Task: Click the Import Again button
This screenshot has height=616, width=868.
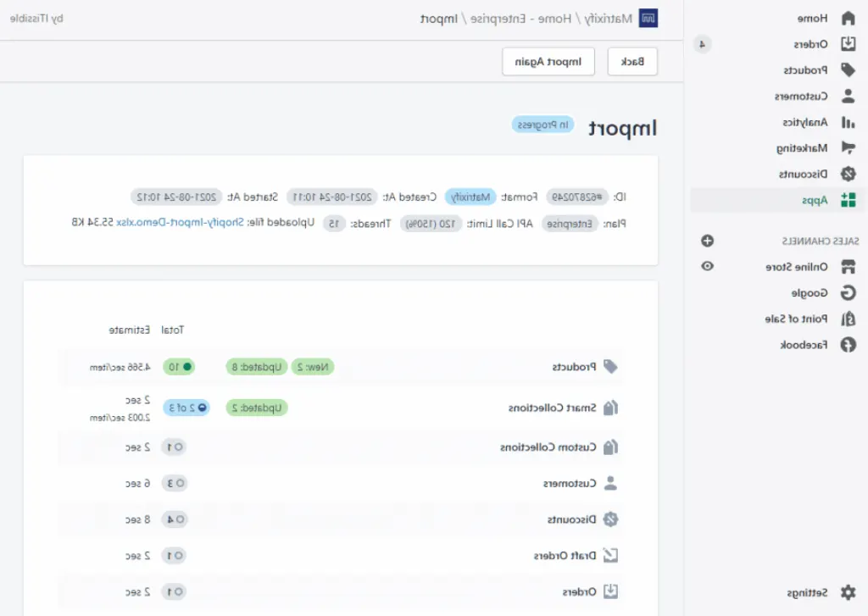Action: (x=548, y=62)
